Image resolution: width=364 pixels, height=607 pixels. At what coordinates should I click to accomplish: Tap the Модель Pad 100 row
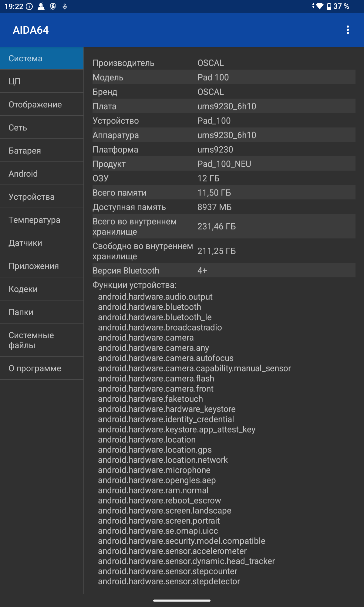pyautogui.click(x=224, y=77)
